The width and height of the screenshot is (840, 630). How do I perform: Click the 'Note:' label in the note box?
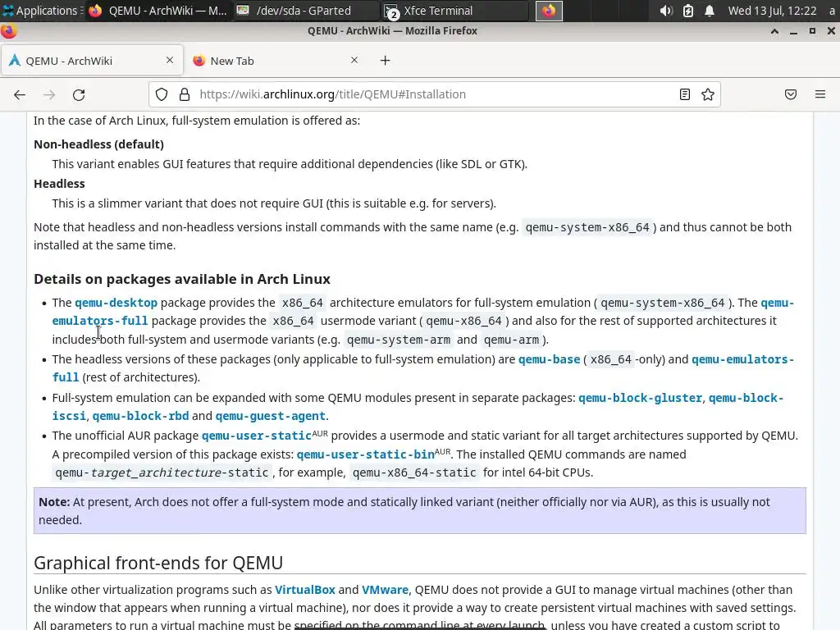[54, 503]
